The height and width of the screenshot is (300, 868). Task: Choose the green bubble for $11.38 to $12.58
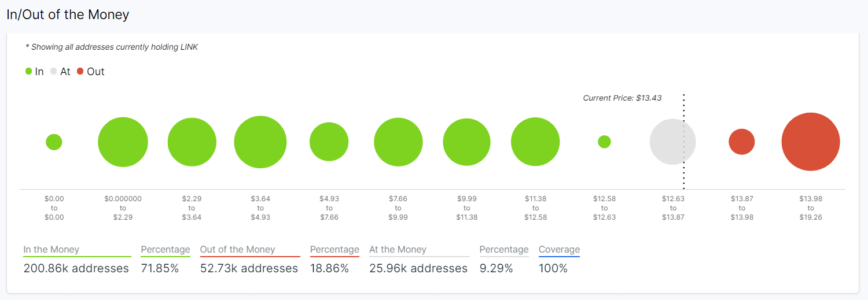click(535, 142)
